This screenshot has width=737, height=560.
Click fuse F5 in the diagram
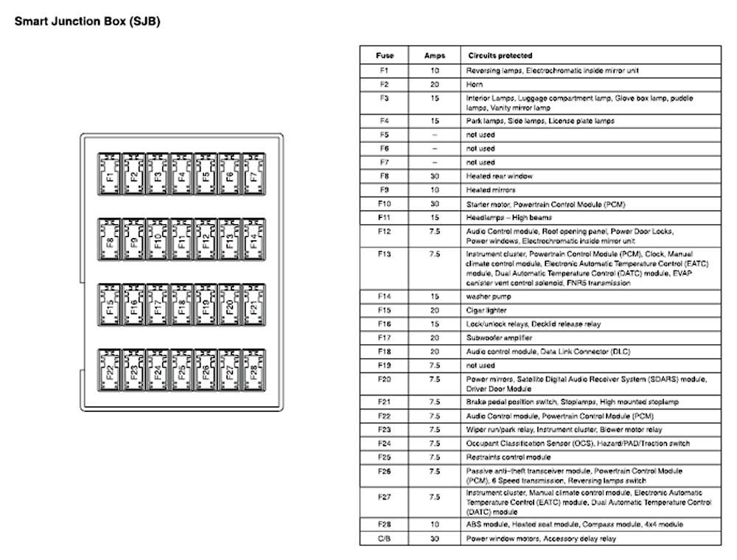click(x=206, y=175)
